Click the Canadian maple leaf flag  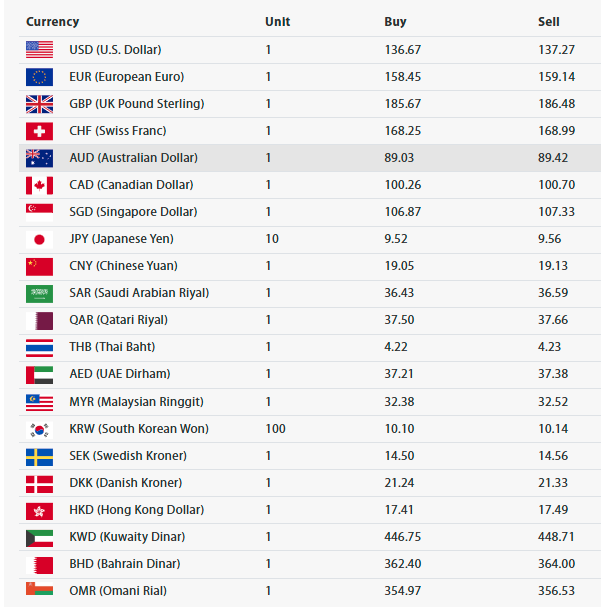[39, 185]
